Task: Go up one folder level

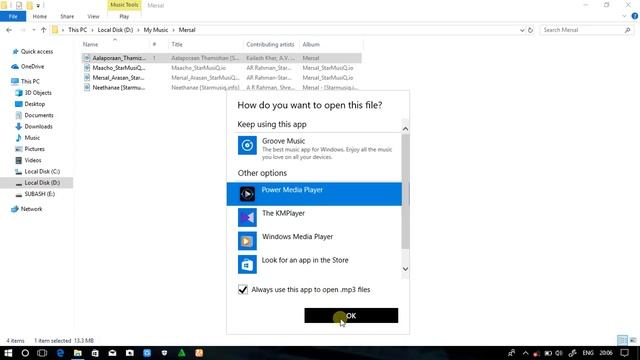Action: click(x=44, y=30)
